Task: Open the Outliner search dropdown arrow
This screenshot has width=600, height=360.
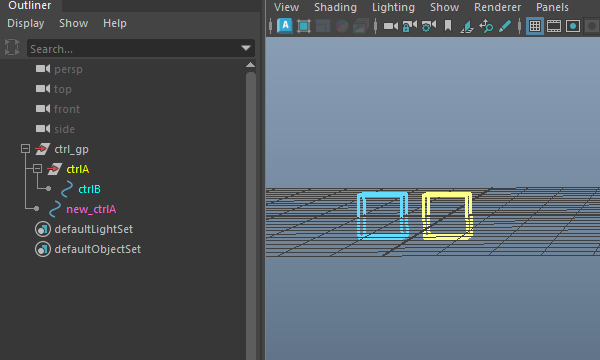Action: pyautogui.click(x=246, y=48)
